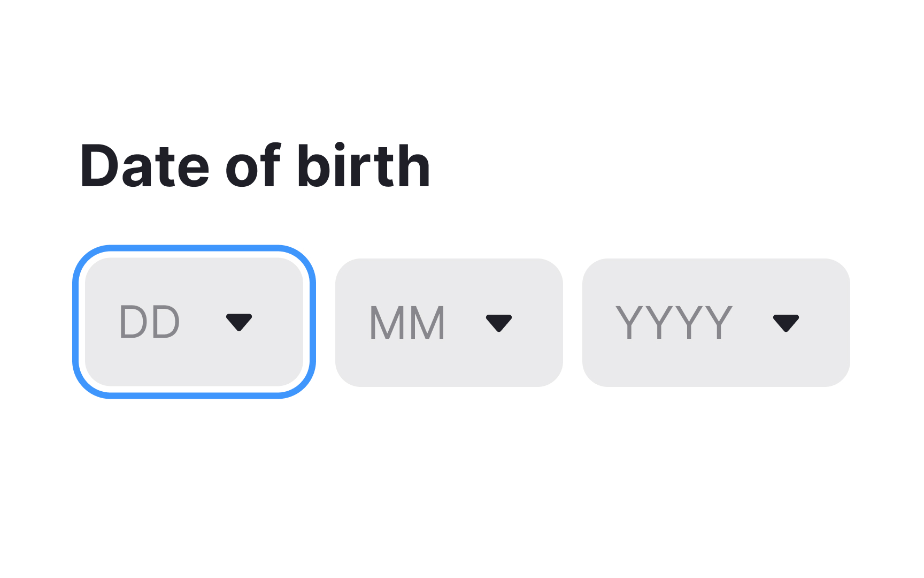Screen dimensions: 924x578
Task: Open the middle month combo box
Action: 449,321
